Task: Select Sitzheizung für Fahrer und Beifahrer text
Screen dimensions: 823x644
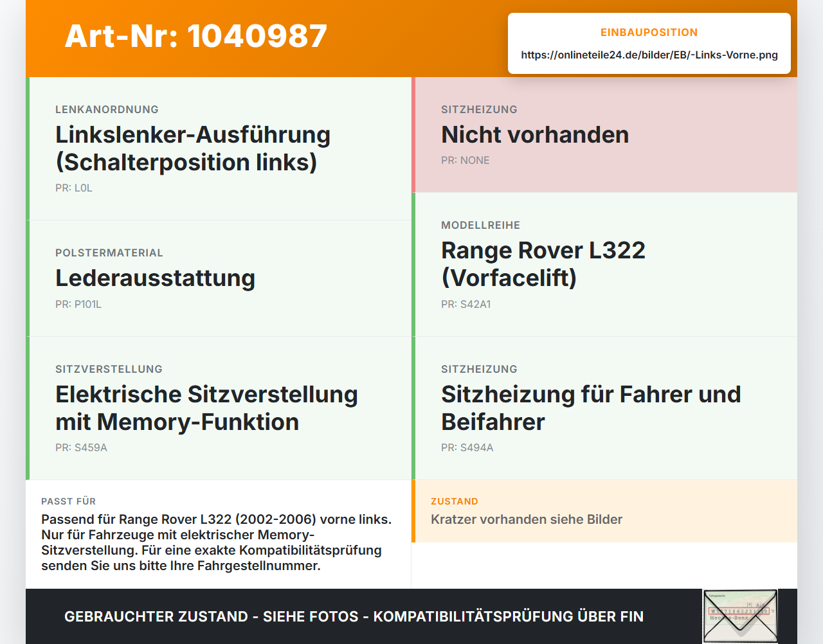Action: point(591,408)
